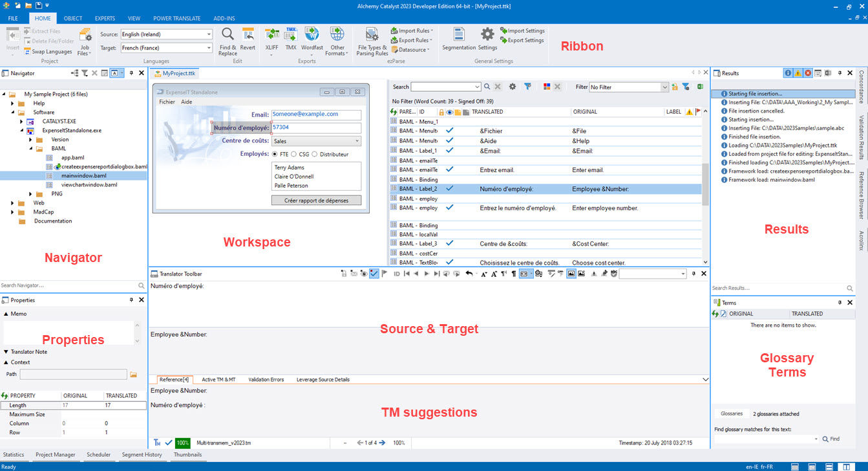Open File Types & Parsing Rules

(372, 41)
